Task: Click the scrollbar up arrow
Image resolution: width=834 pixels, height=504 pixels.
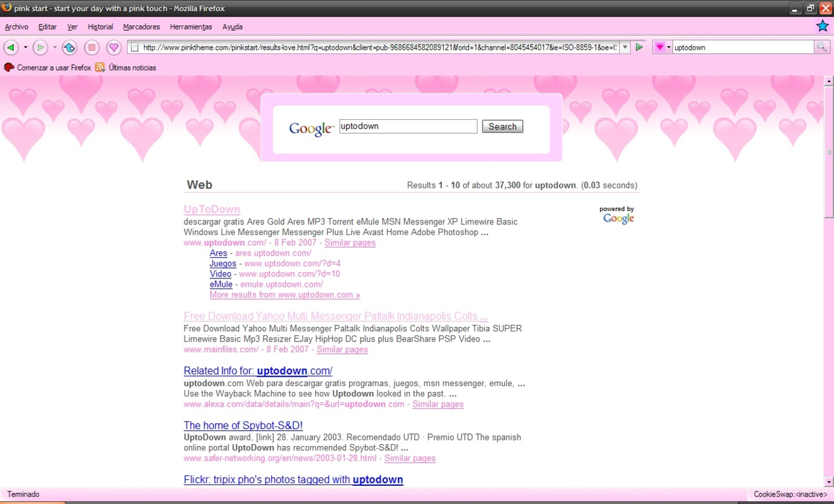Action: [x=829, y=81]
